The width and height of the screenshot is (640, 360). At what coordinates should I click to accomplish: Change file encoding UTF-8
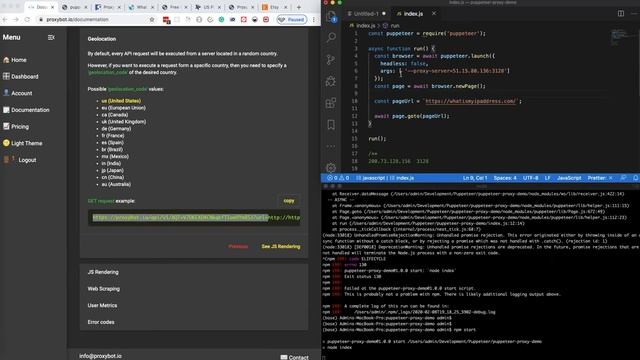[x=531, y=178]
